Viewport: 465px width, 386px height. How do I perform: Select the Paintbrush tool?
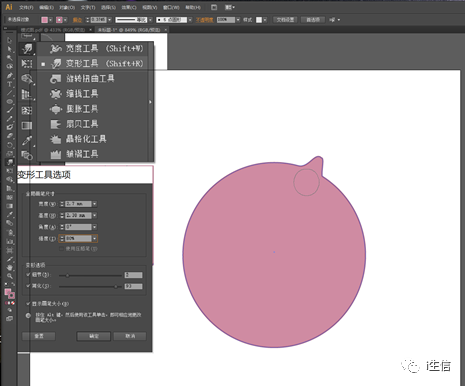point(10,110)
